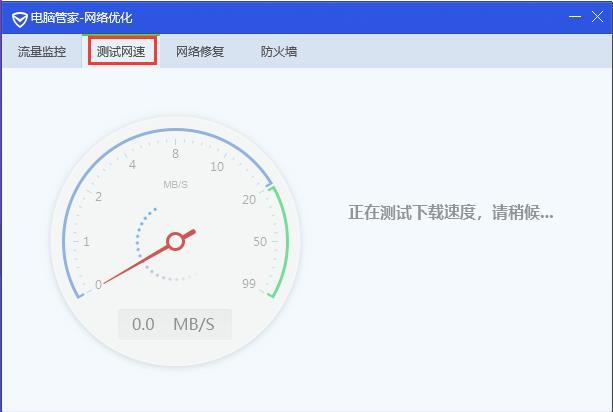Open the 流量监控 tab
This screenshot has height=412, width=613.
pyautogui.click(x=42, y=52)
